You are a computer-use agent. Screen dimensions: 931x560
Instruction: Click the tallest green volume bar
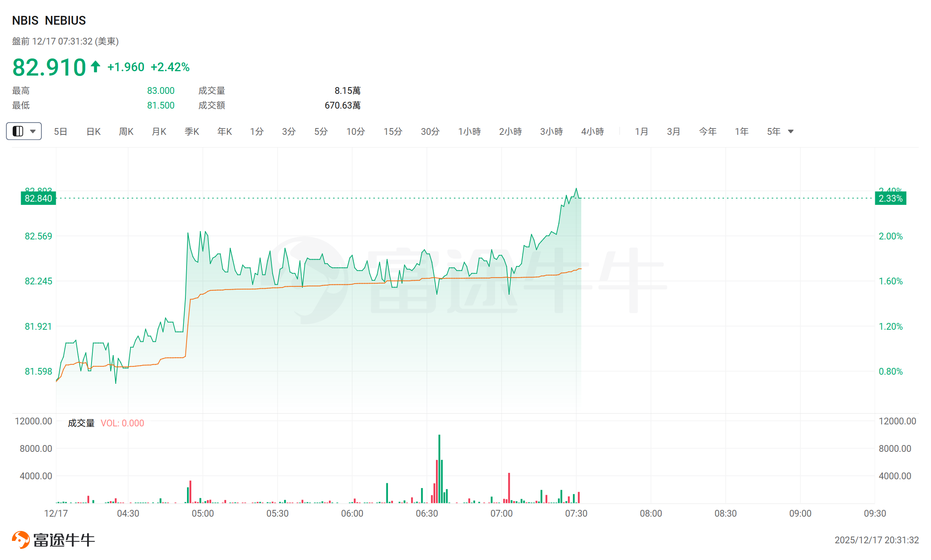pos(439,469)
